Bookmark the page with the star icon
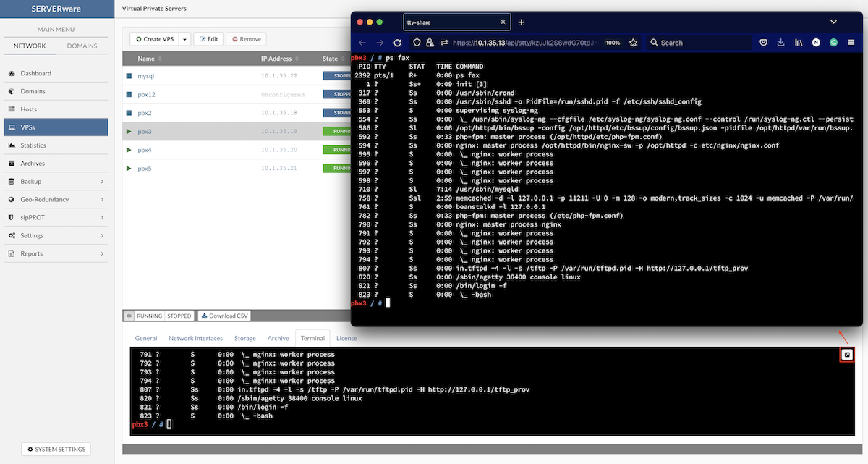The image size is (868, 464). (633, 43)
